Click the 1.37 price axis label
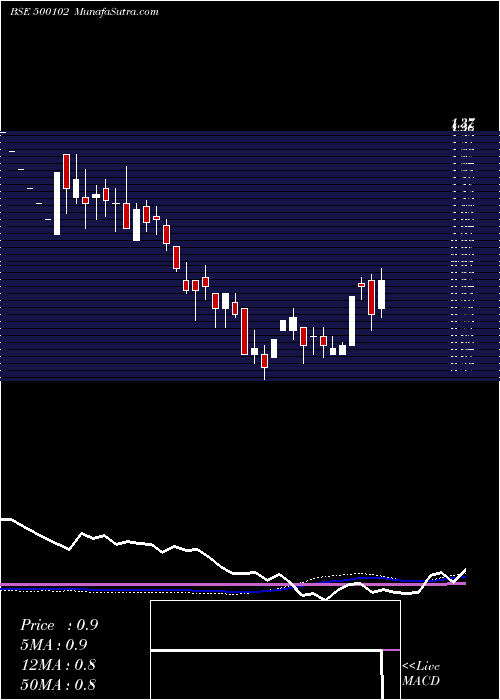 [463, 121]
